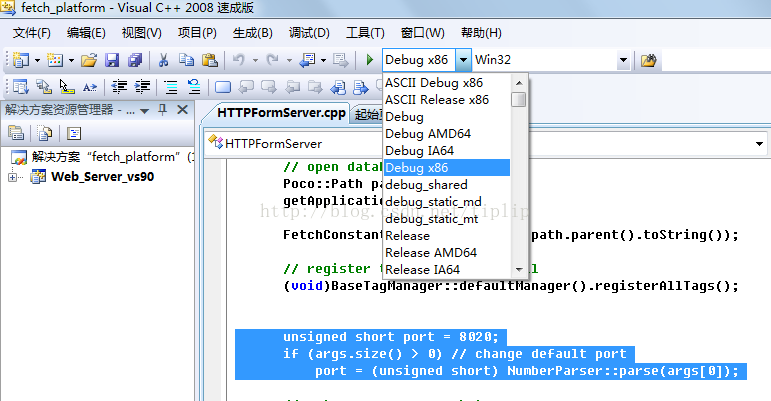Select debug_shared configuration
The image size is (771, 401).
447,185
